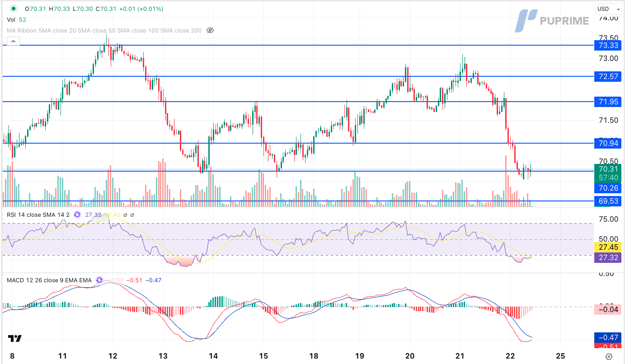
Task: Click the high price value H70.33
Action: click(x=59, y=9)
